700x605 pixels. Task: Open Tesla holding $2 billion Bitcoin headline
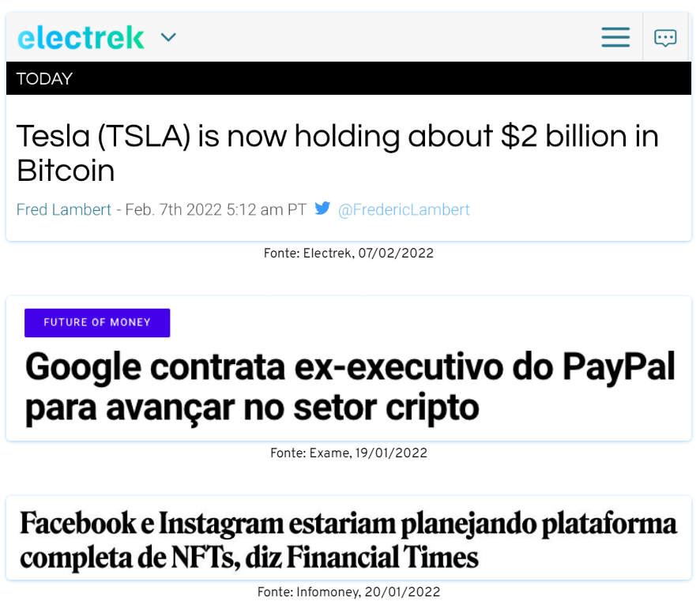(x=337, y=153)
